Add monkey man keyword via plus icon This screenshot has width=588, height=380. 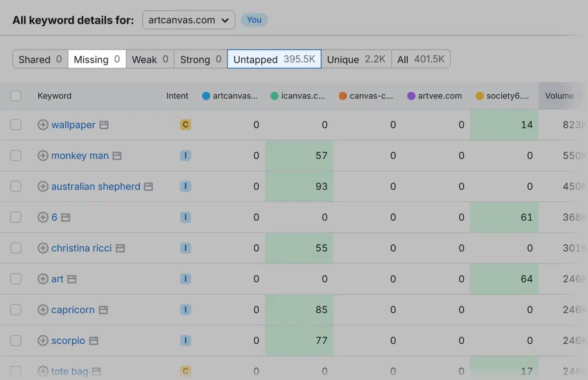point(43,156)
